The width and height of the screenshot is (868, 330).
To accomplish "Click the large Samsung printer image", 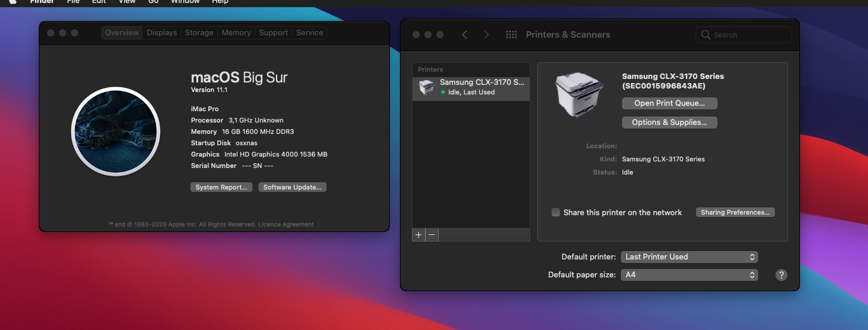I will 579,96.
